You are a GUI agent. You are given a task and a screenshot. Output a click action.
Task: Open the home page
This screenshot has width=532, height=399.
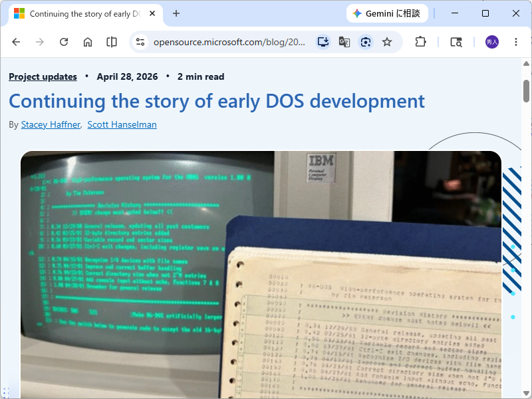tap(88, 42)
